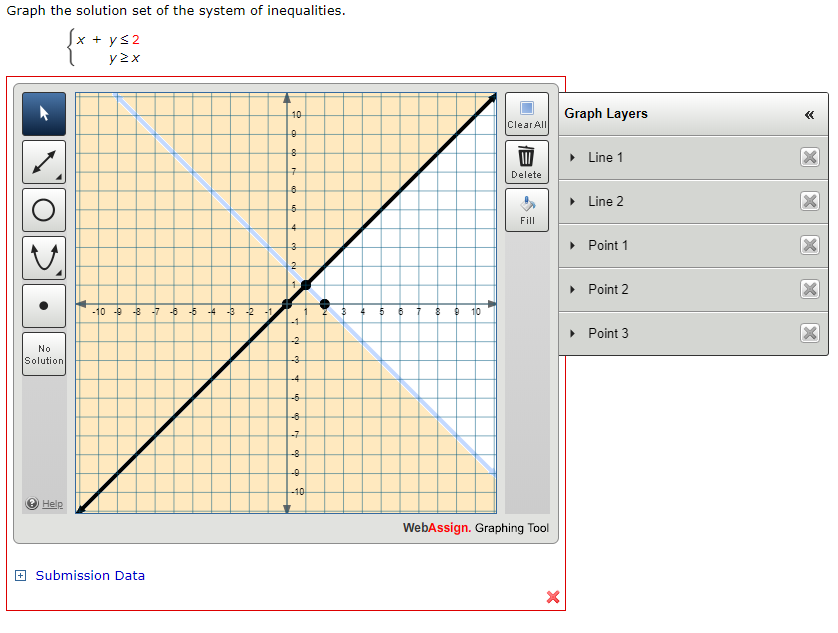The height and width of the screenshot is (633, 838).
Task: Delete the Line 2 layer
Action: click(810, 201)
